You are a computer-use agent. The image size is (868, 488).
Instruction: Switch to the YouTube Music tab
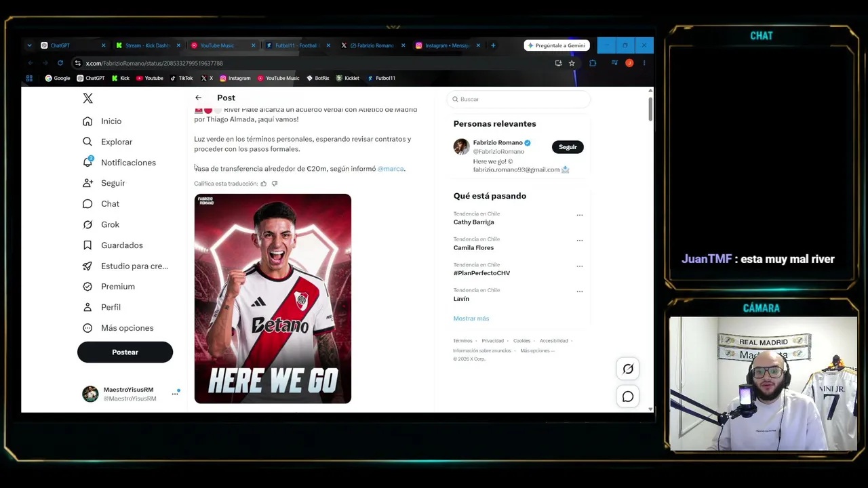[x=222, y=45]
